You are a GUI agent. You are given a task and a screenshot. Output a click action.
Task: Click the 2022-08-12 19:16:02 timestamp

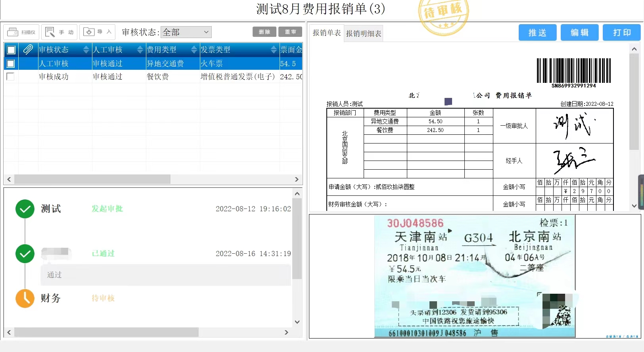pyautogui.click(x=253, y=209)
